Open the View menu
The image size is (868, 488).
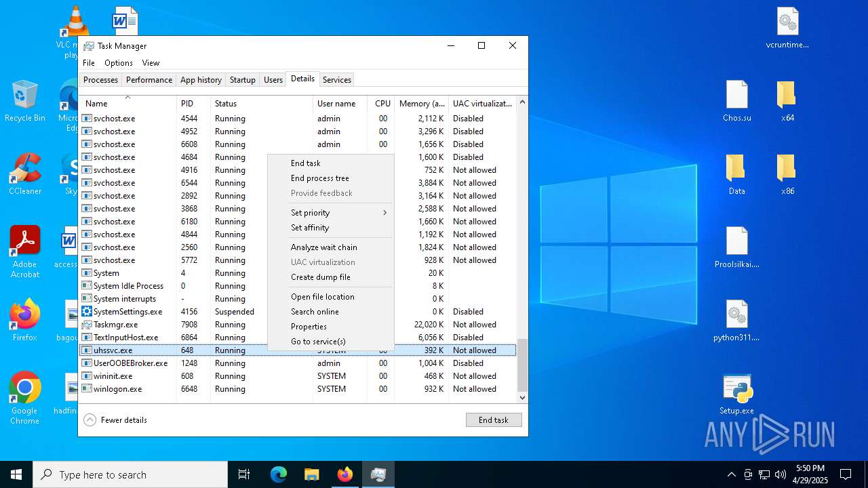(151, 63)
